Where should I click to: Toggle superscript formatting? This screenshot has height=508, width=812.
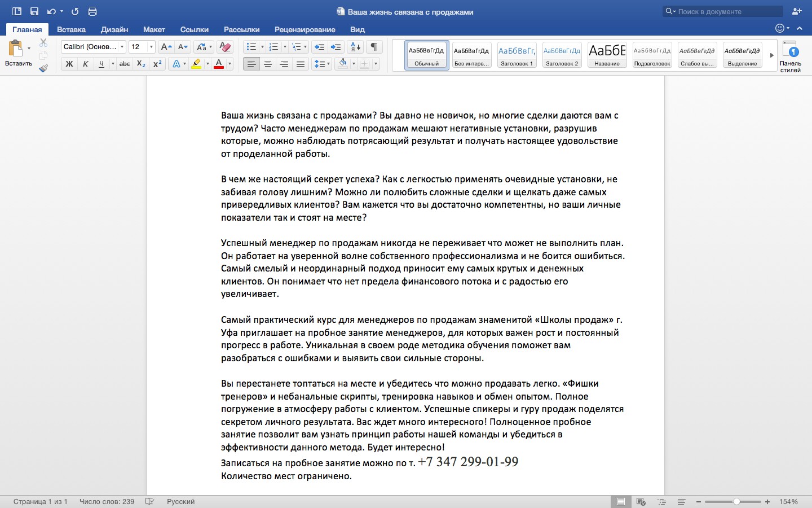click(157, 64)
